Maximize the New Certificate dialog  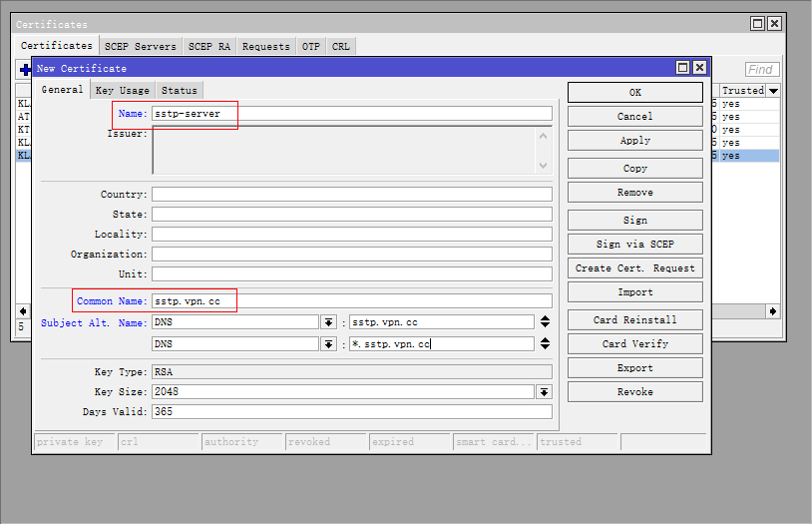coord(683,68)
